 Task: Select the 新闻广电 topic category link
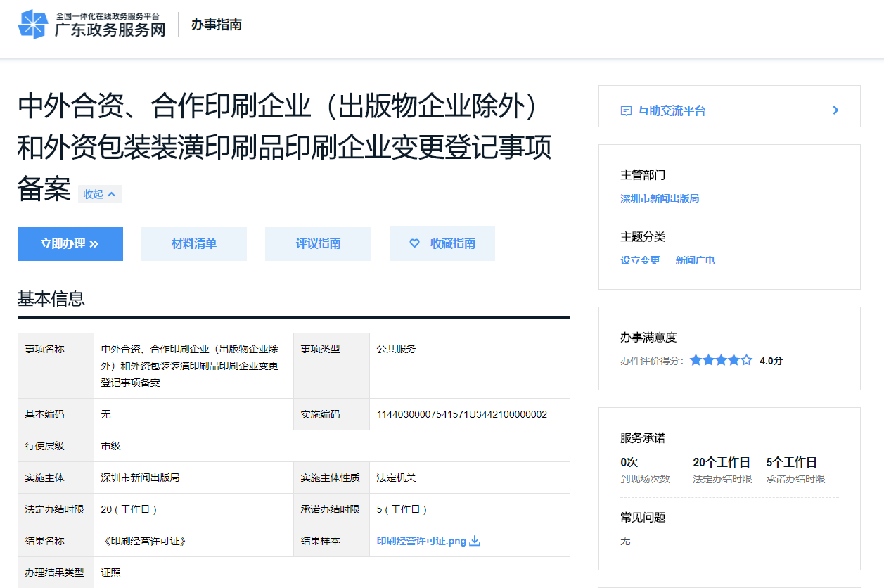point(695,260)
